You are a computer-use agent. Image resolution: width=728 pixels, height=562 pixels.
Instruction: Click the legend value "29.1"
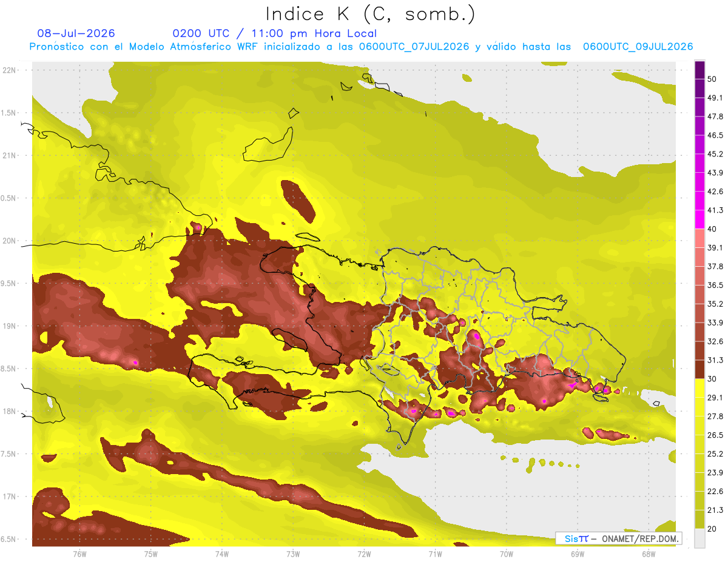click(x=716, y=398)
